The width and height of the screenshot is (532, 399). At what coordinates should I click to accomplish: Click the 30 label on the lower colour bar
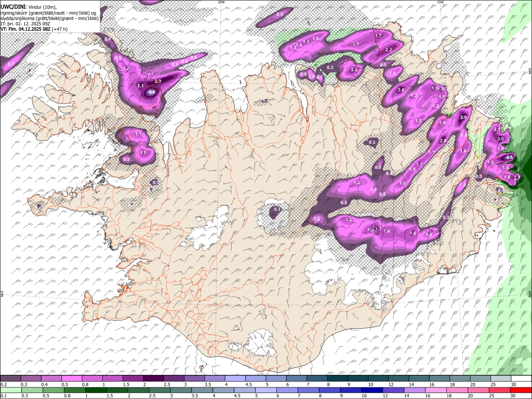pos(513,396)
